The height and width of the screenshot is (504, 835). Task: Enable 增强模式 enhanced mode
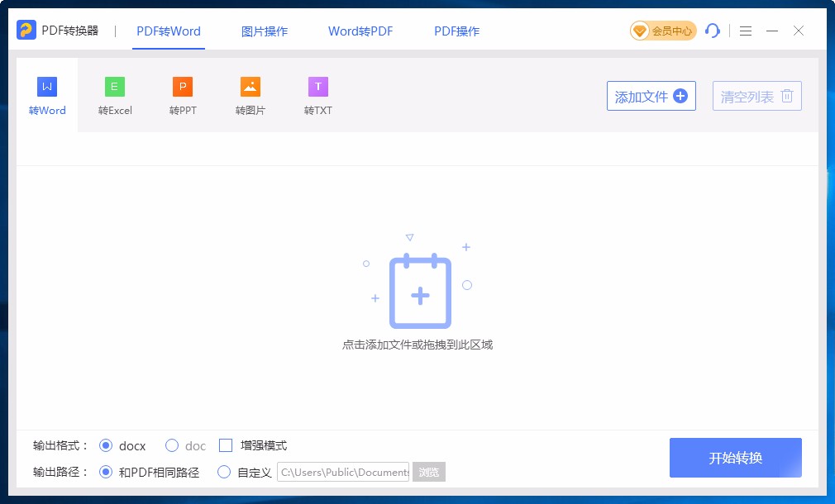(x=225, y=445)
